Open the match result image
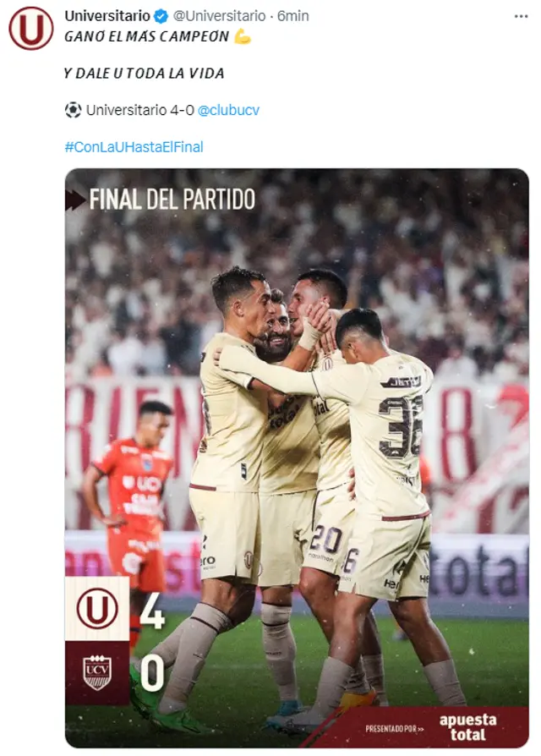Image resolution: width=541 pixels, height=756 pixels. (x=297, y=458)
